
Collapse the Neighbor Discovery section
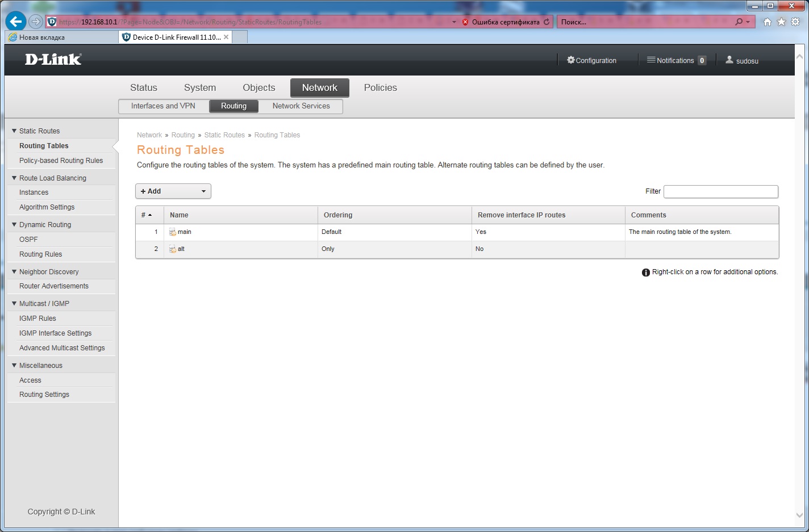(14, 271)
